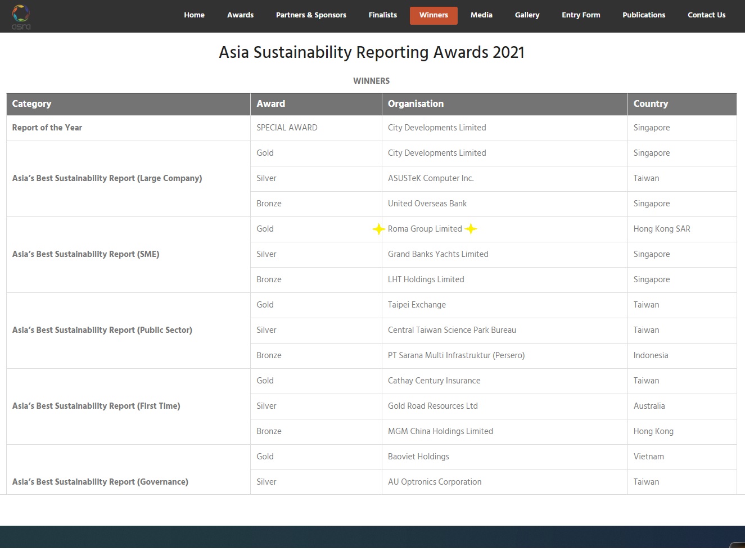Open Partners & Sponsors page
745x560 pixels.
[x=311, y=15]
